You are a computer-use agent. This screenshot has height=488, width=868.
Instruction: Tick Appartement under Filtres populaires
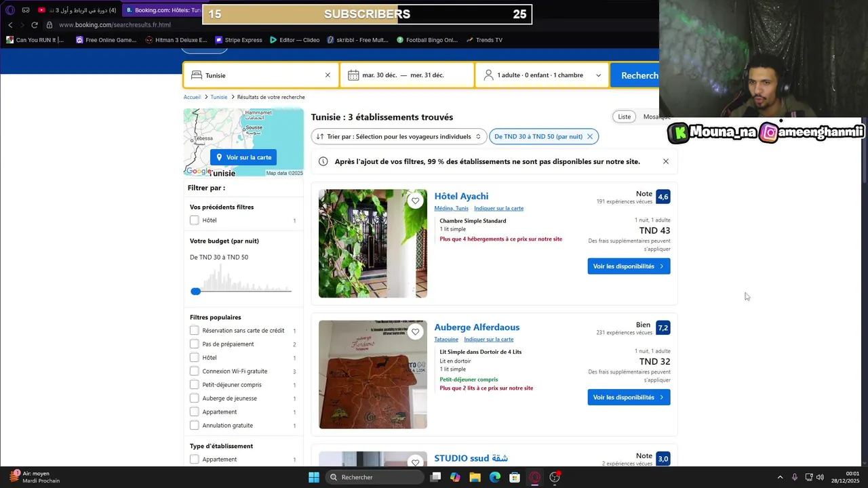(195, 412)
